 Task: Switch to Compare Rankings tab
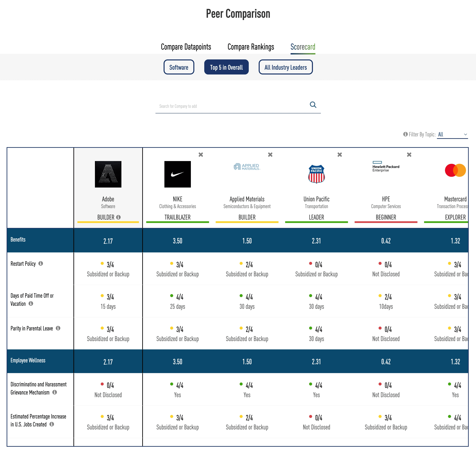[x=251, y=47]
